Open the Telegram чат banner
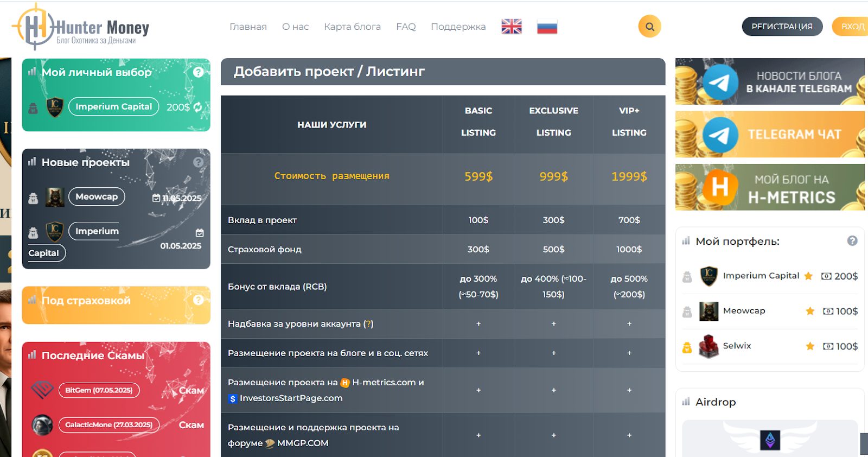Viewport: 868px width, 457px height. point(770,134)
